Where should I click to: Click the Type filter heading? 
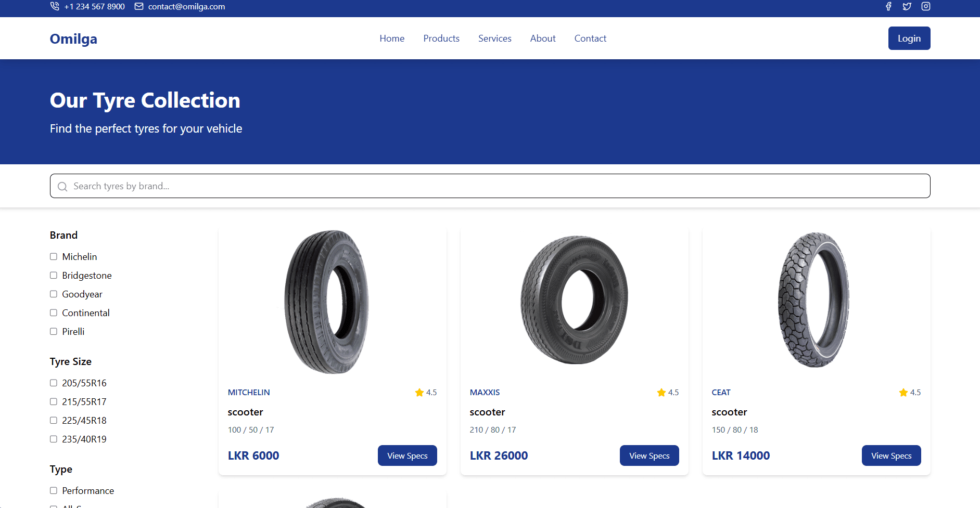click(61, 469)
